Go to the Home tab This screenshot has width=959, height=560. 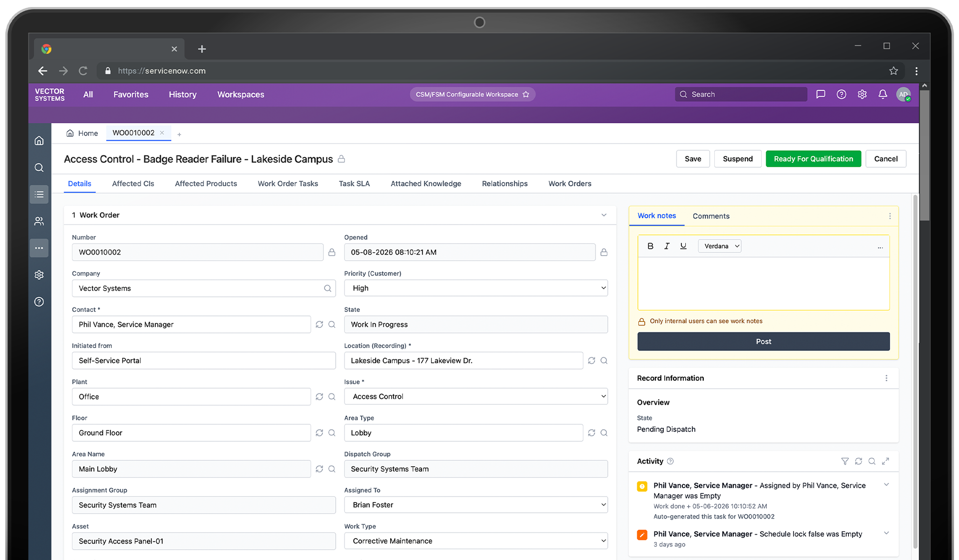tap(82, 133)
